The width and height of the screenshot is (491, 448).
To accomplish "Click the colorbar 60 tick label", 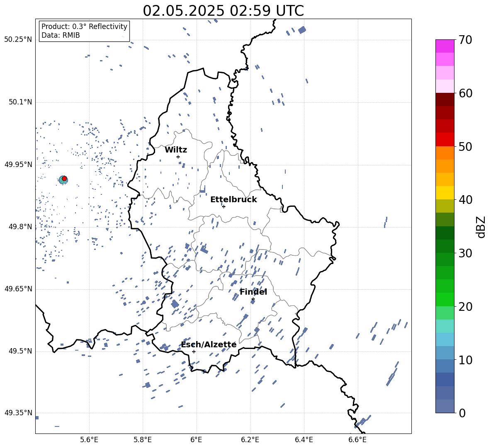I will pos(465,93).
